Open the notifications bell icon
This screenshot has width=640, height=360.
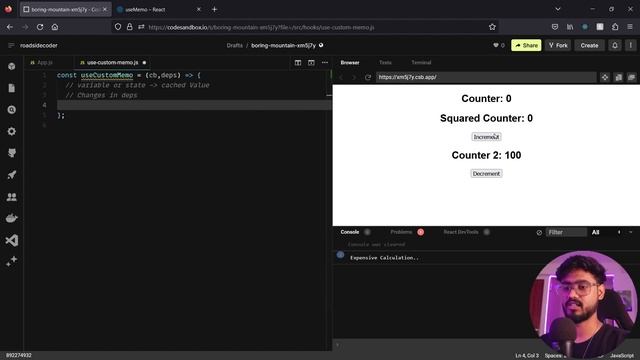(615, 45)
